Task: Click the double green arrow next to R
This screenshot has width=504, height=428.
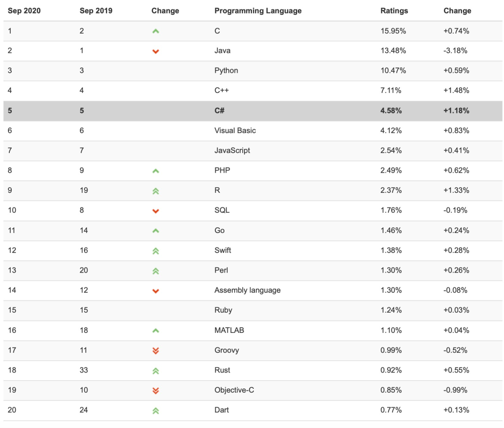Action: [x=155, y=191]
